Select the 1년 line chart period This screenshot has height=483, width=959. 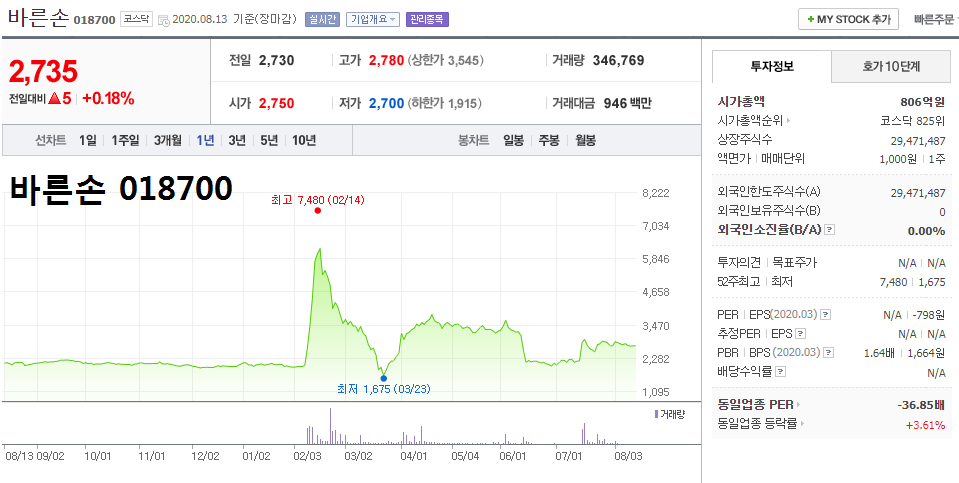[x=205, y=141]
